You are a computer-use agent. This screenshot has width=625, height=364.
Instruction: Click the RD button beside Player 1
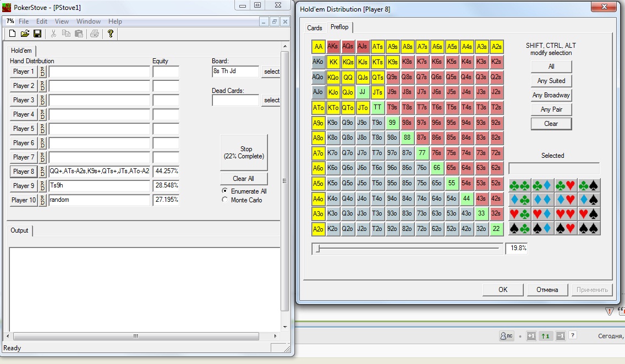(43, 71)
